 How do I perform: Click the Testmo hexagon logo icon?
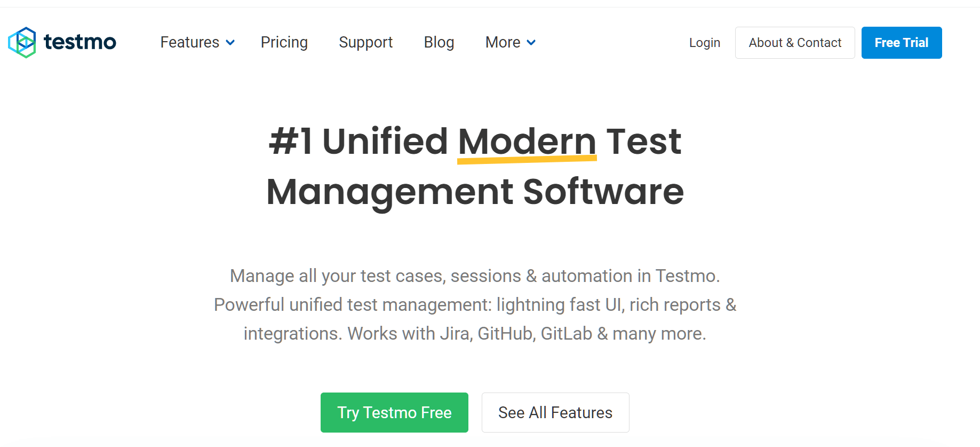coord(22,42)
